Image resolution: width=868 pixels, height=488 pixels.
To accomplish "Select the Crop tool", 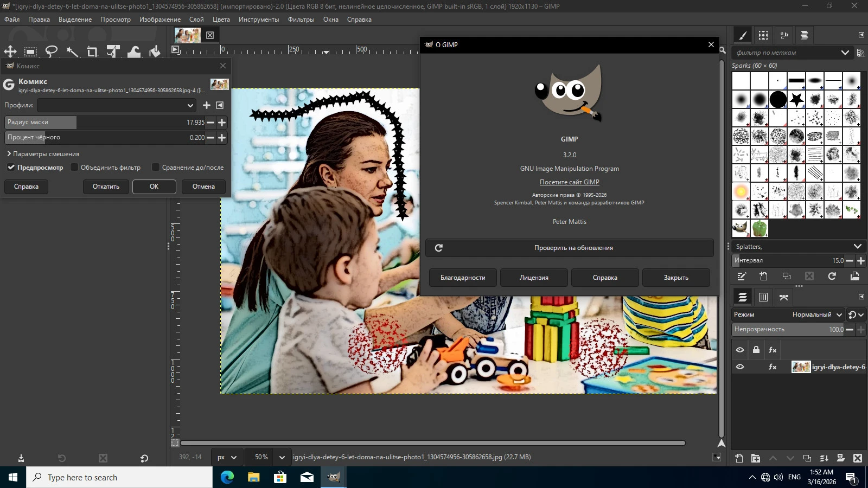I will (92, 52).
